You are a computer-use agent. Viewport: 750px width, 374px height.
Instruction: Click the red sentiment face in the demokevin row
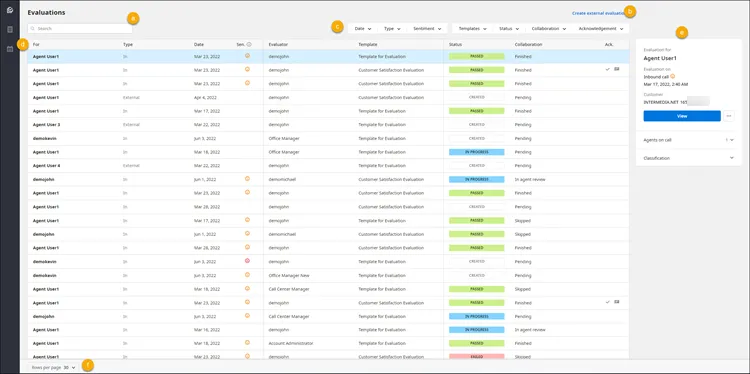247,261
